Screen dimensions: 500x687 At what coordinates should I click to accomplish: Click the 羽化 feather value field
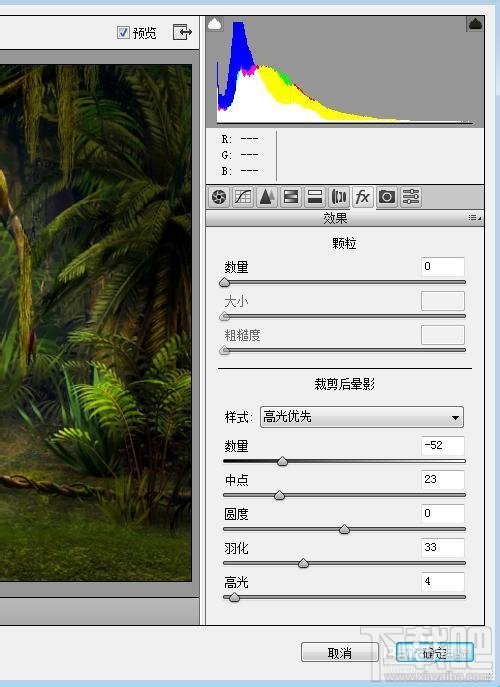coord(443,548)
